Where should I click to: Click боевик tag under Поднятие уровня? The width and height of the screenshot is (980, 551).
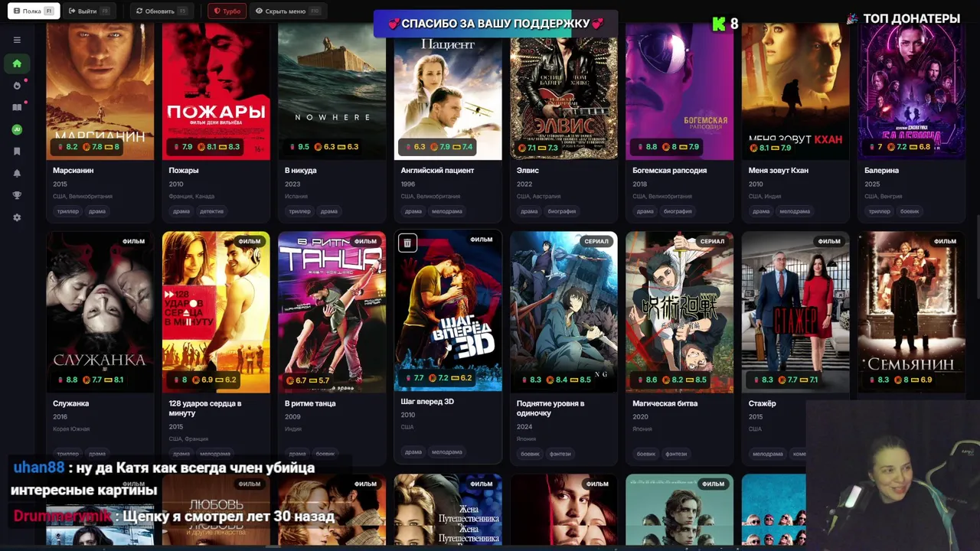(530, 454)
